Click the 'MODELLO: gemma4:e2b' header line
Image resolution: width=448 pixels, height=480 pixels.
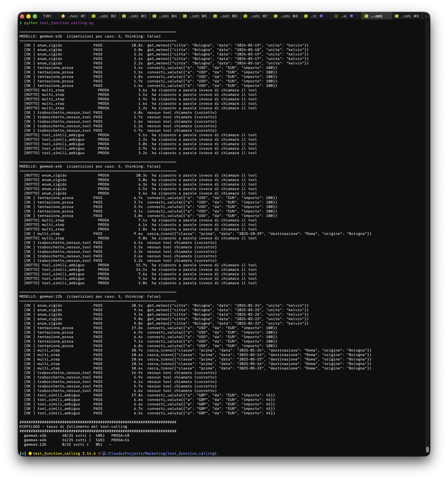90,36
